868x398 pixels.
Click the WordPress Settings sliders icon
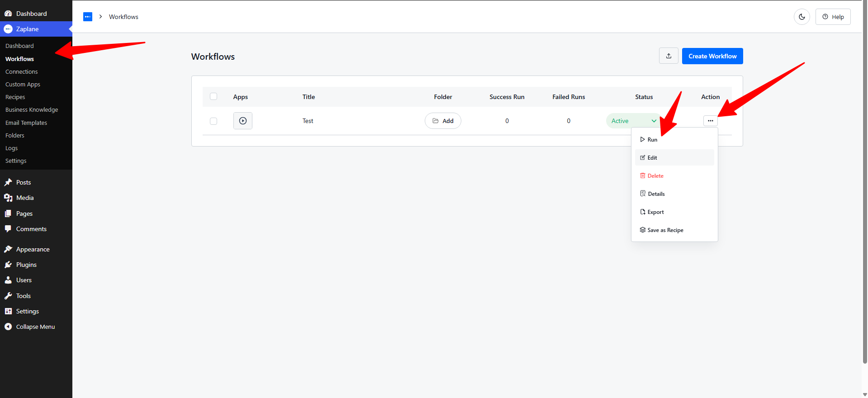click(x=8, y=311)
